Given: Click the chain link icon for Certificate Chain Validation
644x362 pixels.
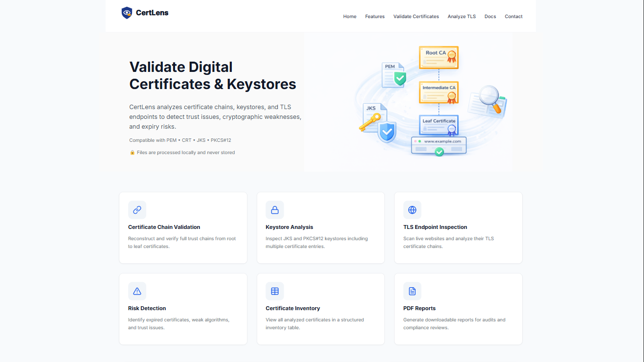Looking at the screenshot, I should pyautogui.click(x=137, y=210).
